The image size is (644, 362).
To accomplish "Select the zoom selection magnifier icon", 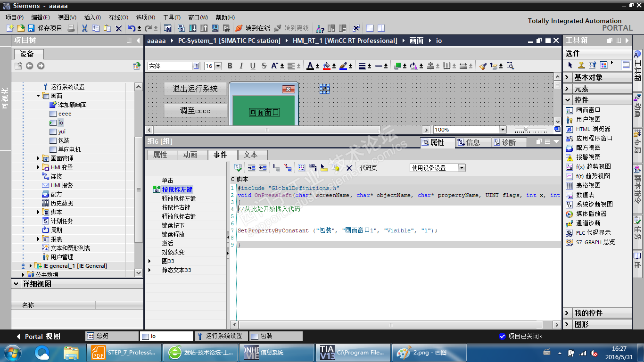I will click(510, 66).
